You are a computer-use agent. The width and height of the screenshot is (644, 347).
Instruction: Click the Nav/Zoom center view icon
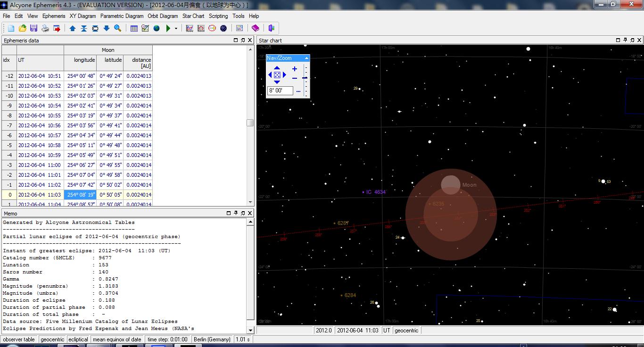[277, 75]
